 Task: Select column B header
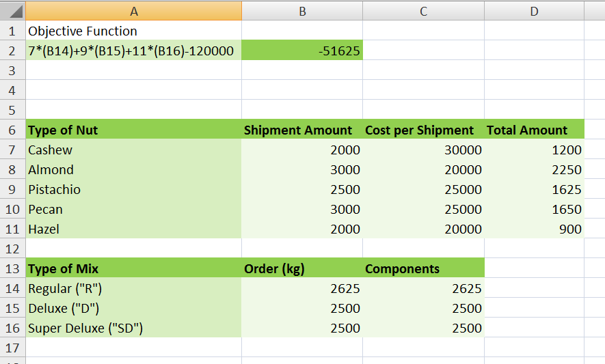pos(302,10)
